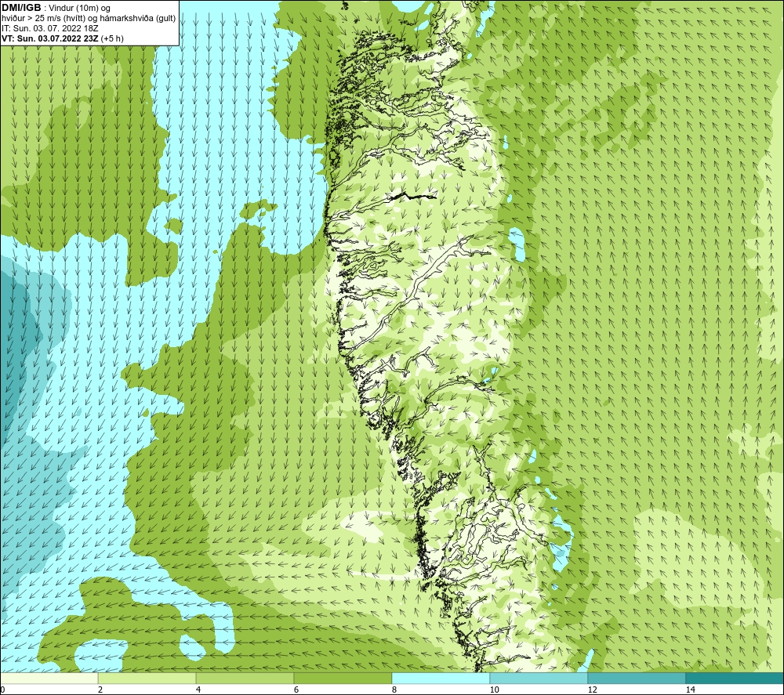Click the 12–14 m/s teal swatch
Screen dimensions: 784x695
point(637,678)
